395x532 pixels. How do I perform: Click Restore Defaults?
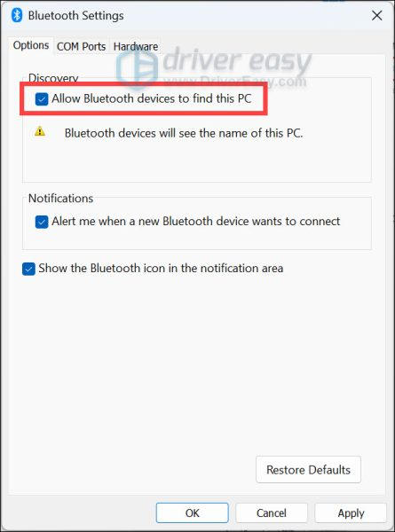click(308, 470)
